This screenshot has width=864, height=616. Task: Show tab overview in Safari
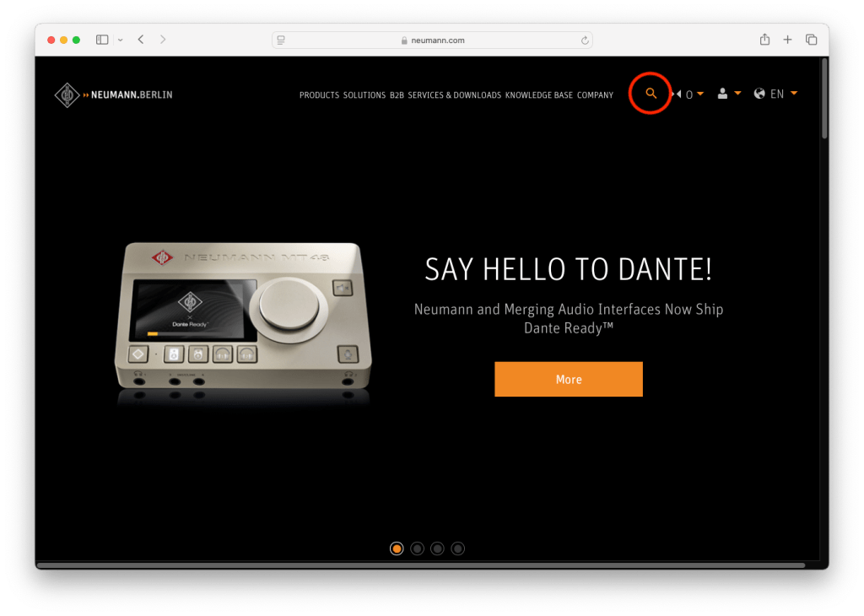811,40
